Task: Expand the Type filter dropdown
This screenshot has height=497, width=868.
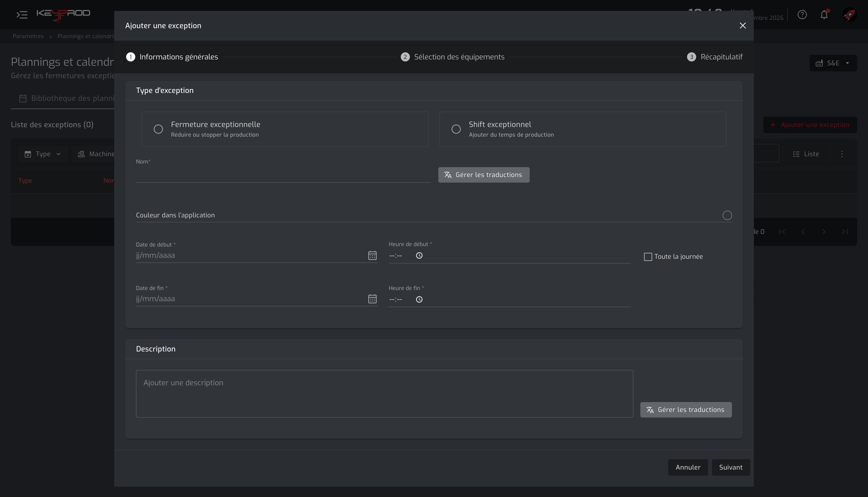Action: pyautogui.click(x=43, y=154)
